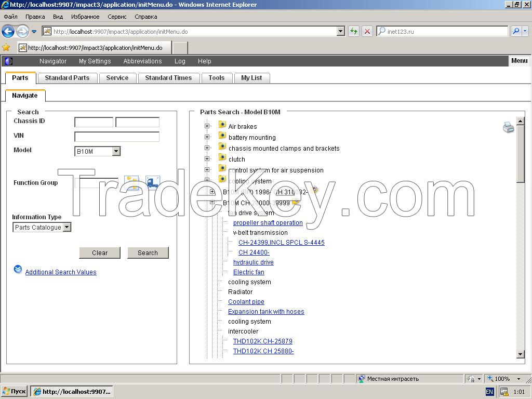
Task: Open the CH-24399,INCL SPCL S-4445 link
Action: pyautogui.click(x=281, y=242)
